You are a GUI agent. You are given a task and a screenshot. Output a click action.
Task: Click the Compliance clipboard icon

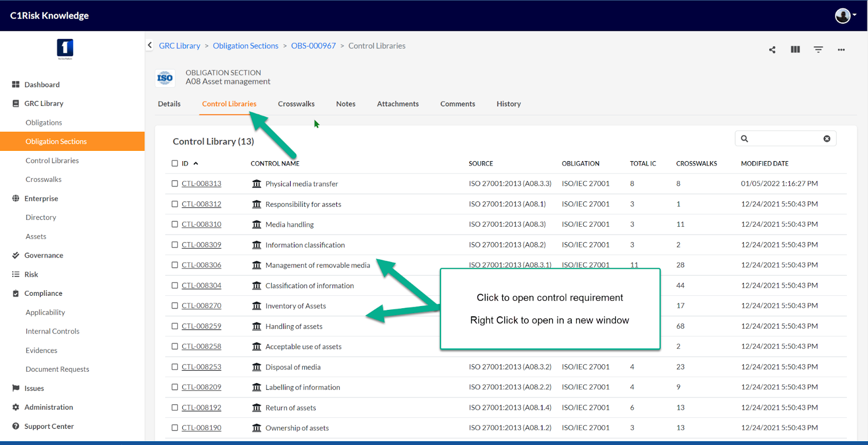16,293
